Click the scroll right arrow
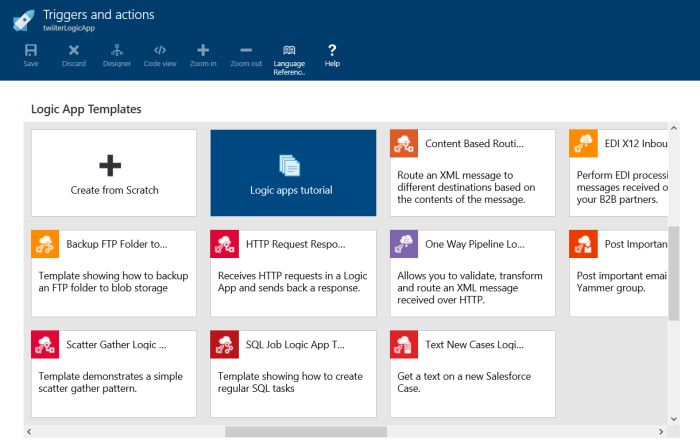This screenshot has width=700, height=447. click(661, 432)
